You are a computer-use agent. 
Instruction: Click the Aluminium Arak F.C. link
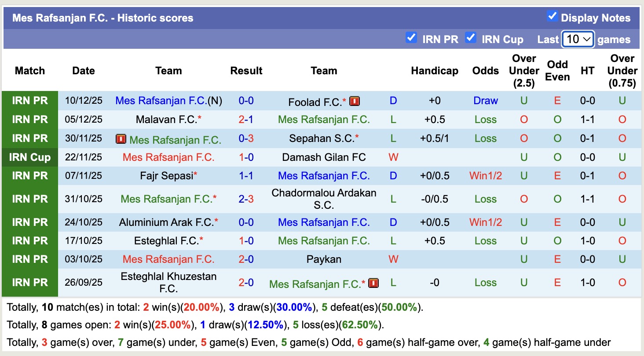(x=166, y=222)
